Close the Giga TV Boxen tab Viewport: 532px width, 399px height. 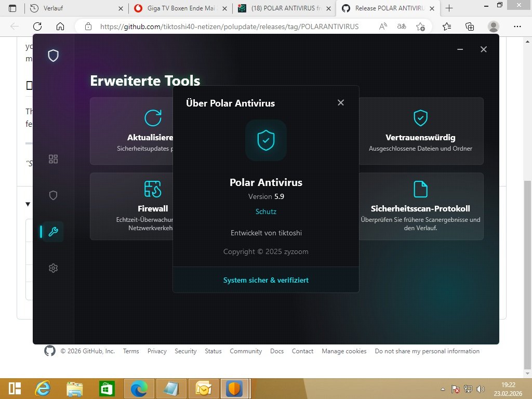(x=224, y=8)
